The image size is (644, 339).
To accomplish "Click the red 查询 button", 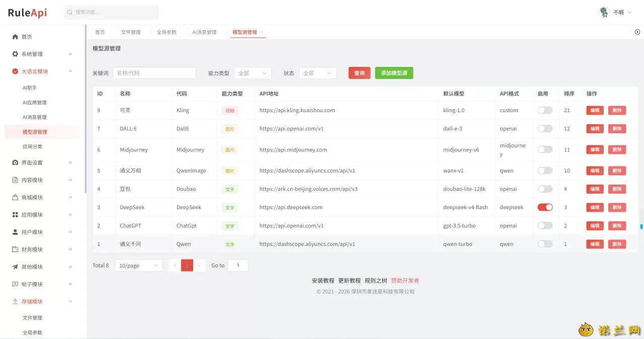I will click(x=359, y=73).
